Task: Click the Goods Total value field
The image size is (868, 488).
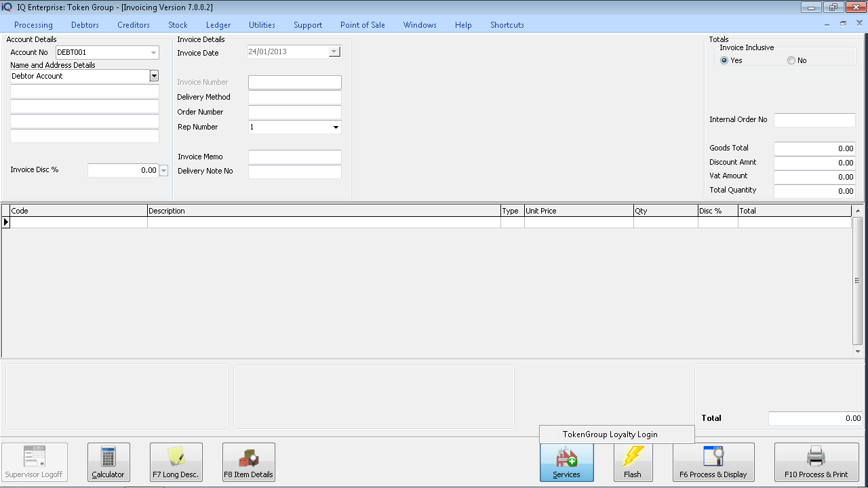Action: point(814,148)
